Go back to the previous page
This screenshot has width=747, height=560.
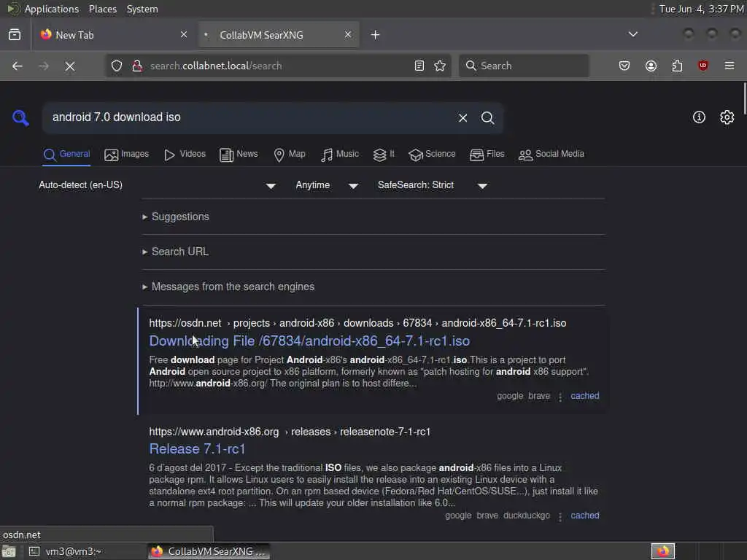pyautogui.click(x=18, y=66)
